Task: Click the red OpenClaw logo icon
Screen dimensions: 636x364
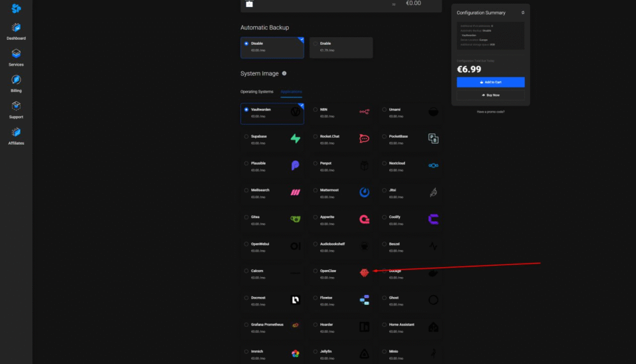Action: coord(365,273)
